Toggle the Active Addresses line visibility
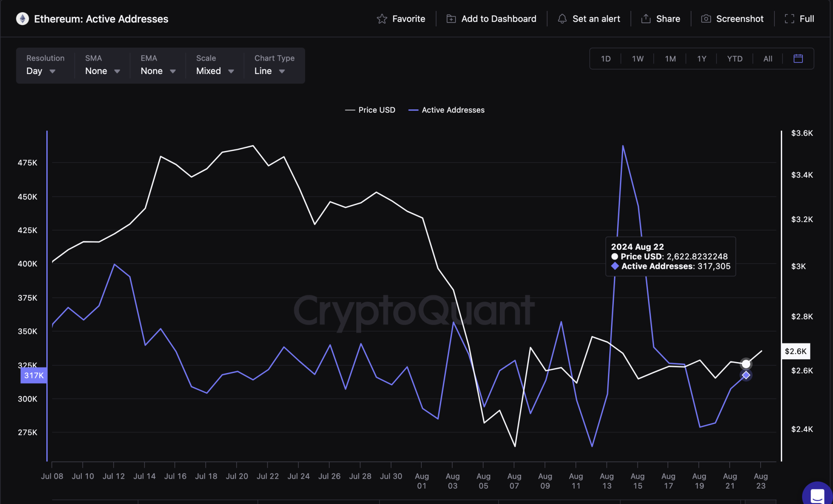This screenshot has width=833, height=504. pos(453,109)
